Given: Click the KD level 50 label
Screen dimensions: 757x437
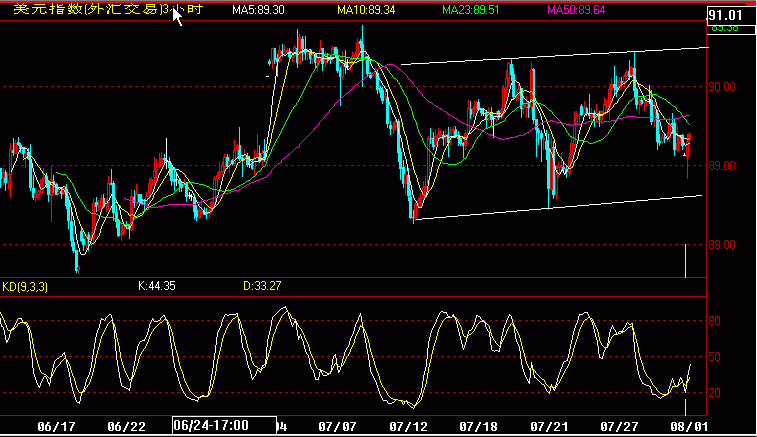Looking at the screenshot, I should click(x=715, y=357).
